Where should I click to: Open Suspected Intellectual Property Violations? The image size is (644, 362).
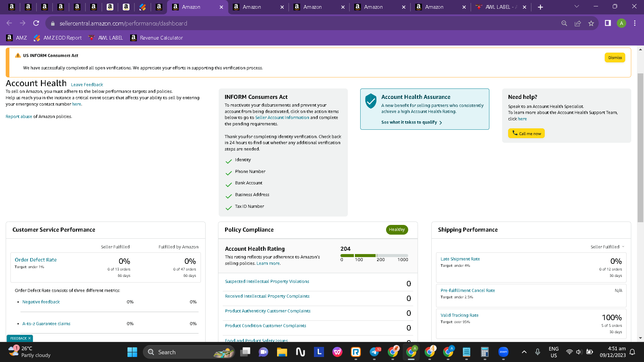[267, 282]
